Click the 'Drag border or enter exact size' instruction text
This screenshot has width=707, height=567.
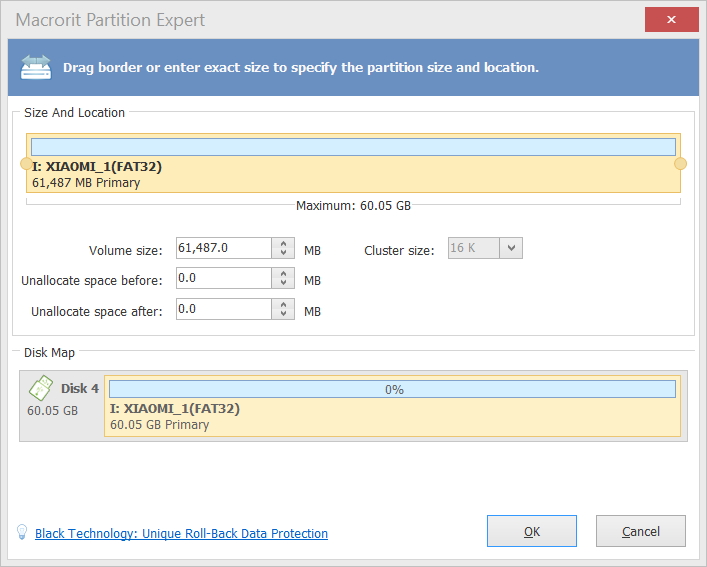[x=301, y=67]
